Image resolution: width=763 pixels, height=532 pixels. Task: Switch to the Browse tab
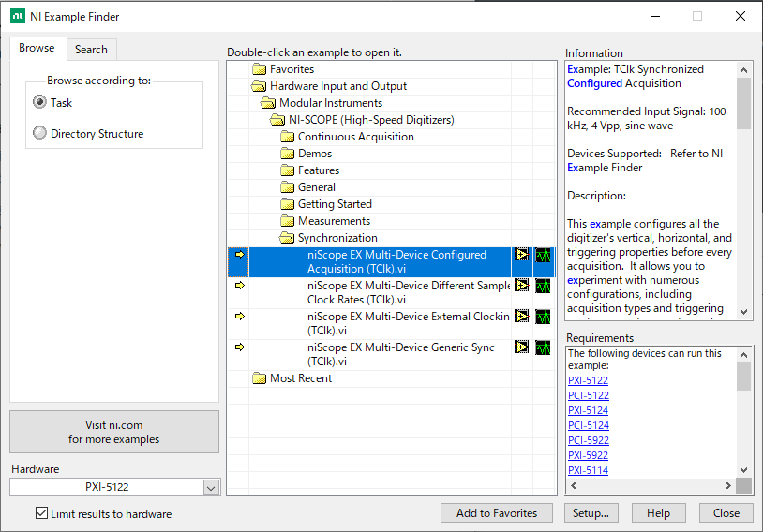click(37, 48)
